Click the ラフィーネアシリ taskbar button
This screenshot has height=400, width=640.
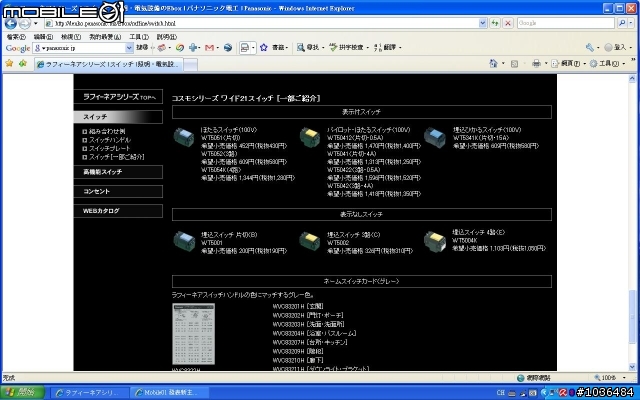(x=90, y=393)
